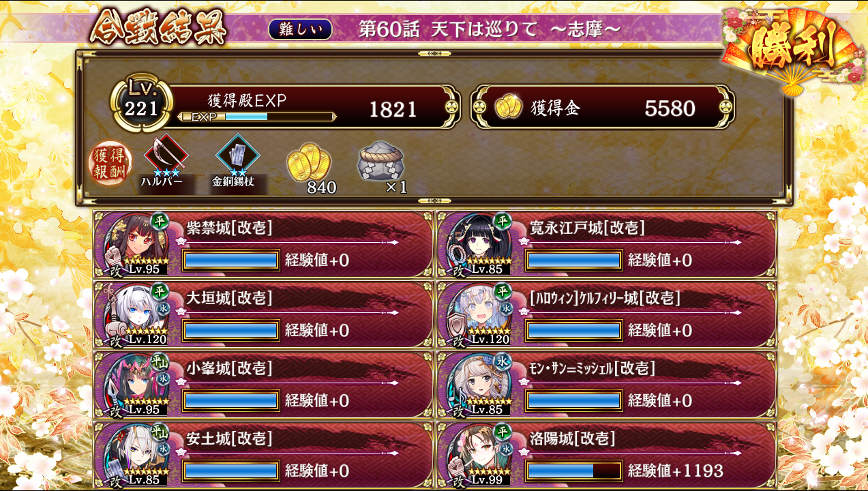The image size is (868, 491).
Task: Click the coin icon beside 獲得金
Action: (509, 108)
